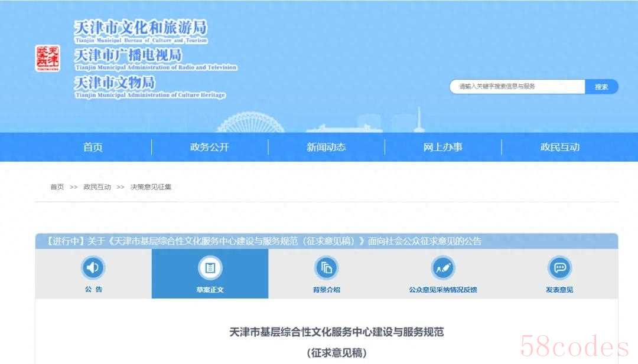Switch to the 背景介绍 tab label
This screenshot has height=364, width=638.
[x=327, y=290]
